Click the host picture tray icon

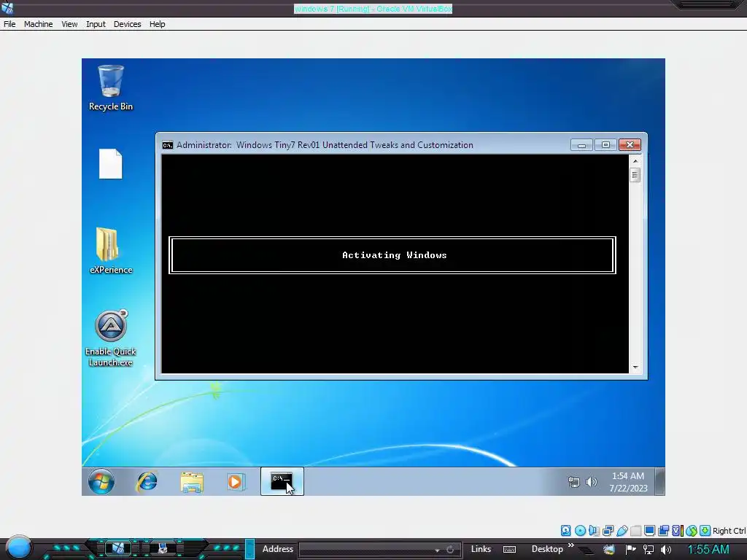[609, 550]
